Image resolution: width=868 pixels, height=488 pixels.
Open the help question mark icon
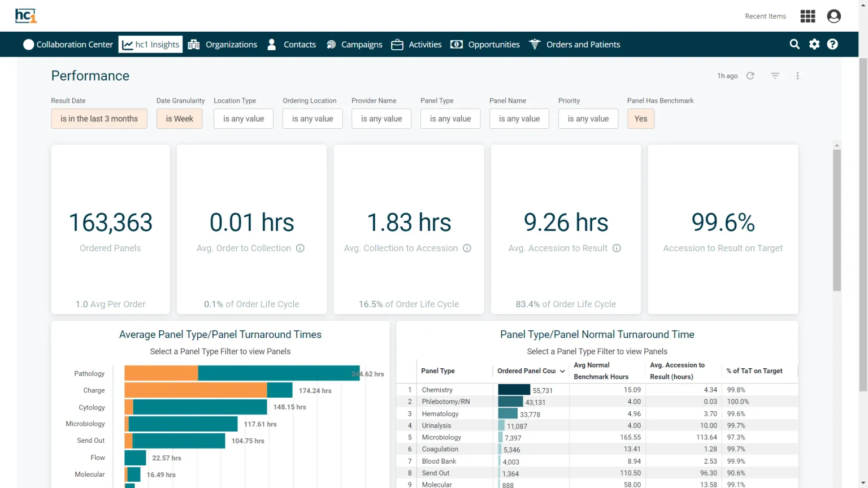pos(832,44)
